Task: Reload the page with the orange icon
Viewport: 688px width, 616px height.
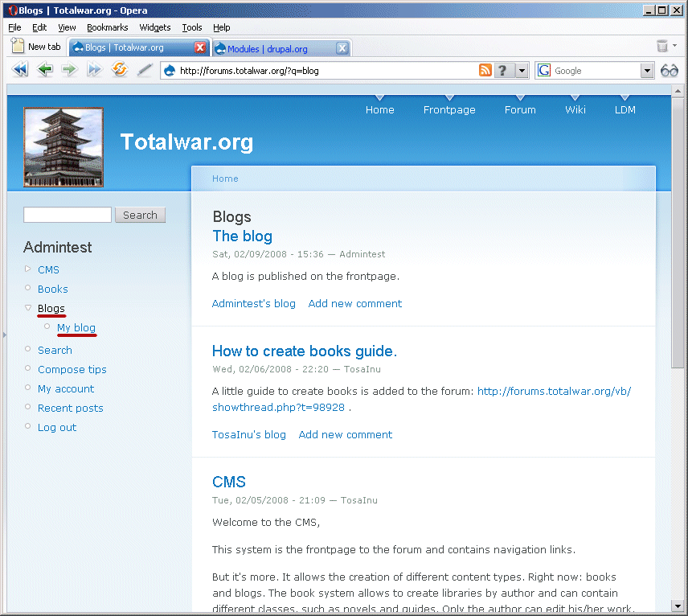Action: click(x=119, y=69)
